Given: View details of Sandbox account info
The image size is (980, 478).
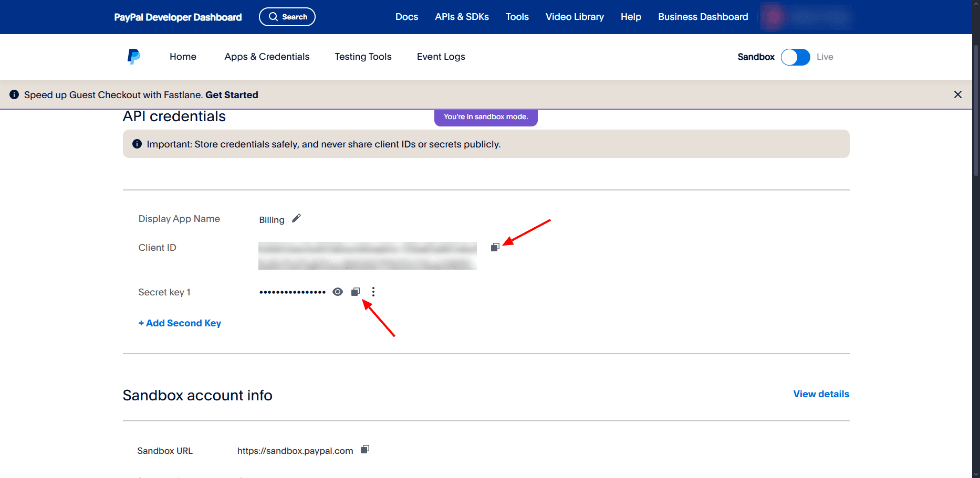Looking at the screenshot, I should (x=820, y=394).
